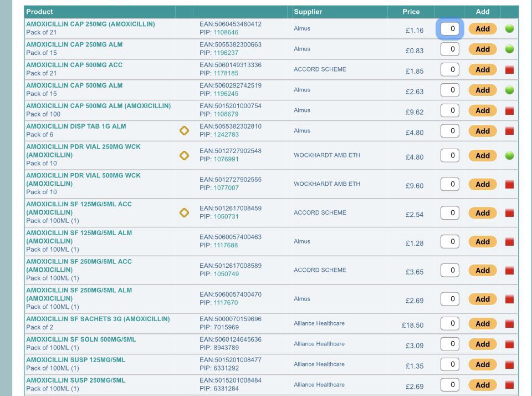Open PIP code 1242783 link

point(226,134)
